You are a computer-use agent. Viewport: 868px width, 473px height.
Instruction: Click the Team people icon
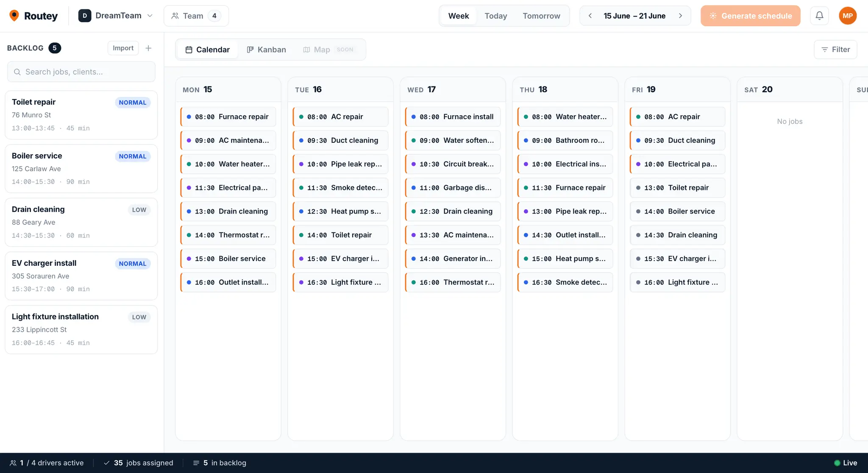point(175,16)
